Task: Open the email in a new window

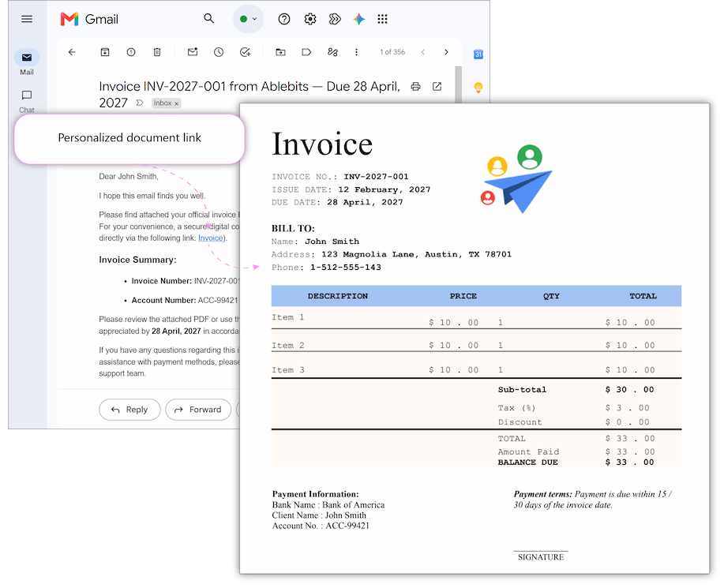Action: click(x=437, y=86)
